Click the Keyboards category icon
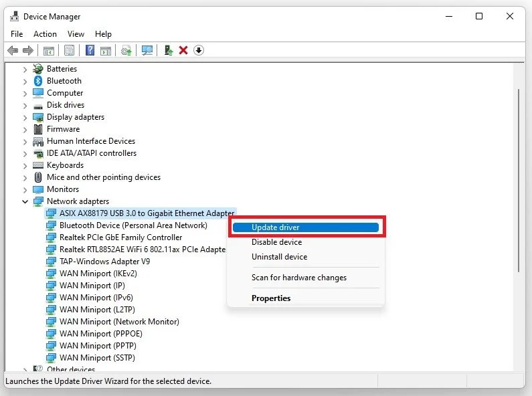The width and height of the screenshot is (532, 396). point(38,165)
